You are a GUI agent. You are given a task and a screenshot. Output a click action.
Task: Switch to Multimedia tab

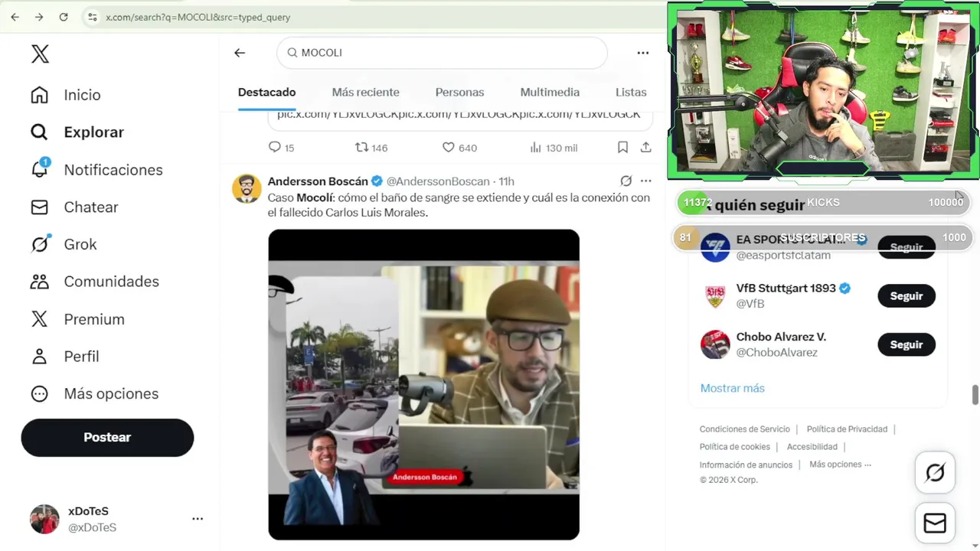coord(550,93)
